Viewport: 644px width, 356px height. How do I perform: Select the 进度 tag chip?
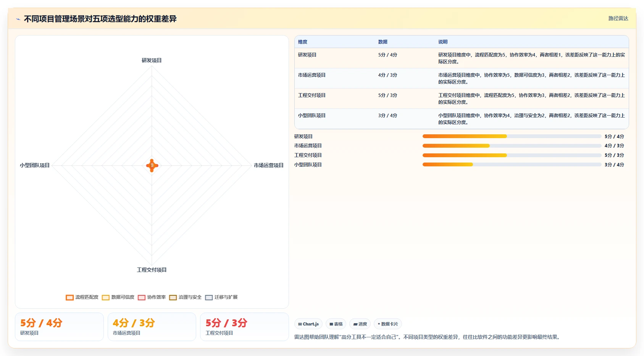pos(360,324)
